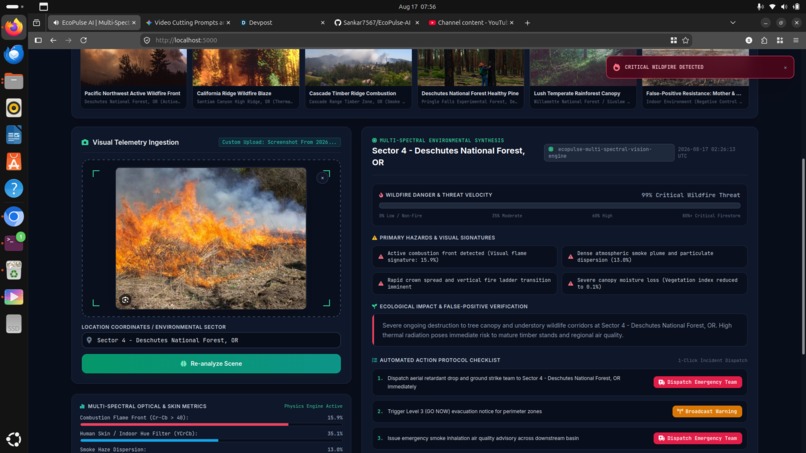Open the Firefox account icon
The image size is (806, 453).
pyautogui.click(x=749, y=40)
